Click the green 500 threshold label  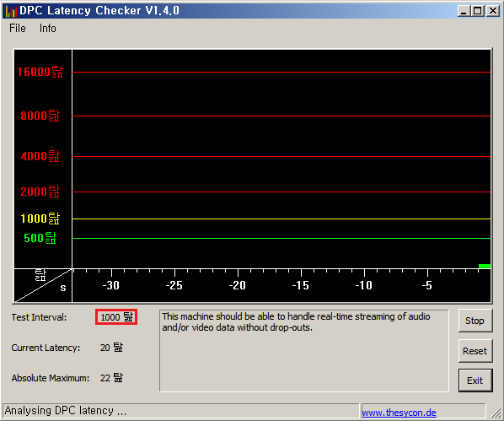tap(40, 238)
